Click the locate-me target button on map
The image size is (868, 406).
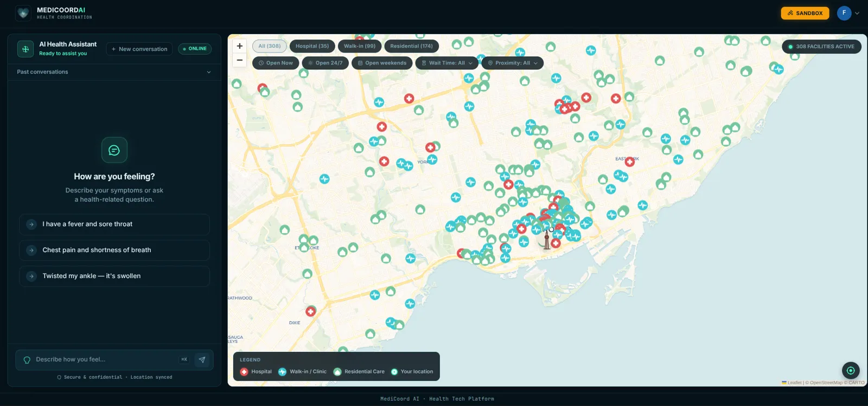(851, 371)
